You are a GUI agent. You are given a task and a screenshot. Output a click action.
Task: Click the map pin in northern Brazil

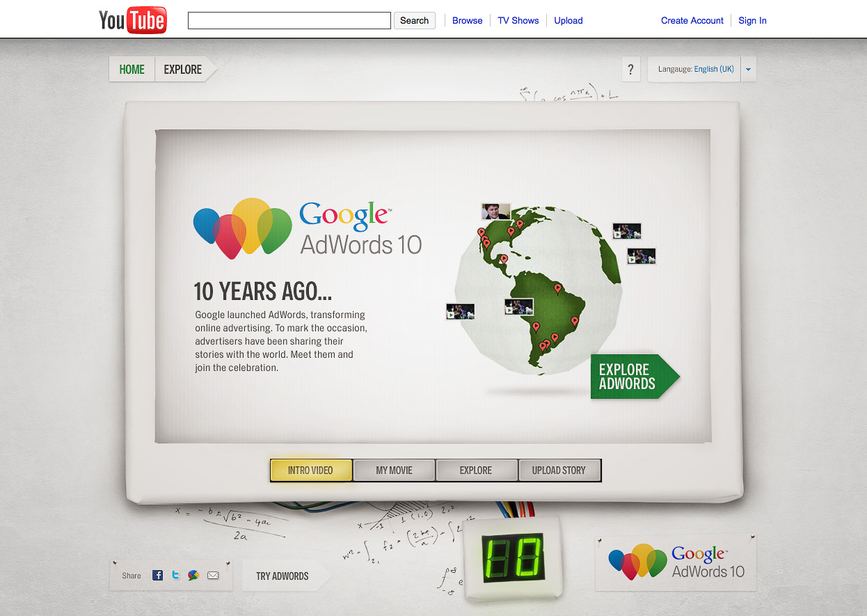(x=557, y=288)
